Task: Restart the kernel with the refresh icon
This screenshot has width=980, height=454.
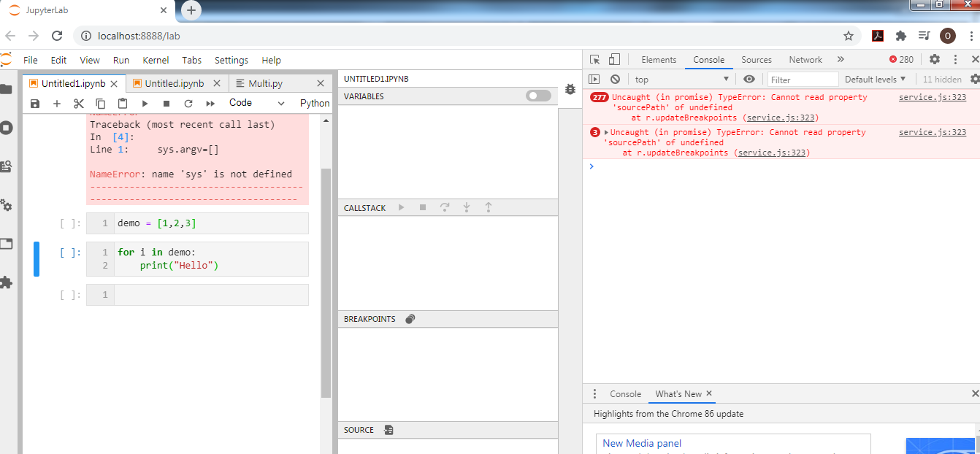Action: pos(188,103)
